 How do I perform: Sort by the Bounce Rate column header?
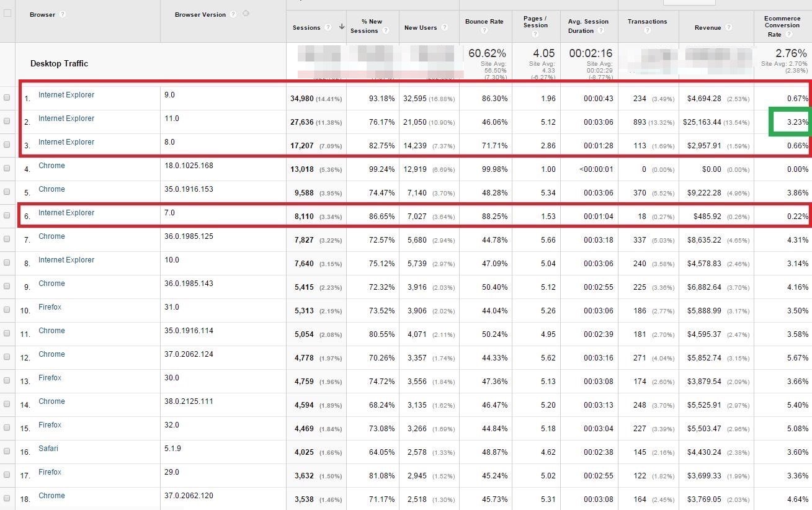pos(484,22)
